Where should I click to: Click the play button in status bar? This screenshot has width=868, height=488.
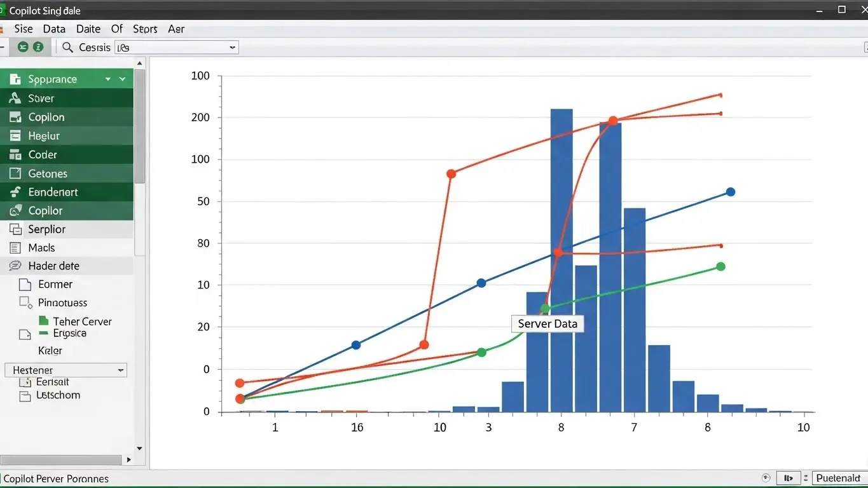[788, 478]
